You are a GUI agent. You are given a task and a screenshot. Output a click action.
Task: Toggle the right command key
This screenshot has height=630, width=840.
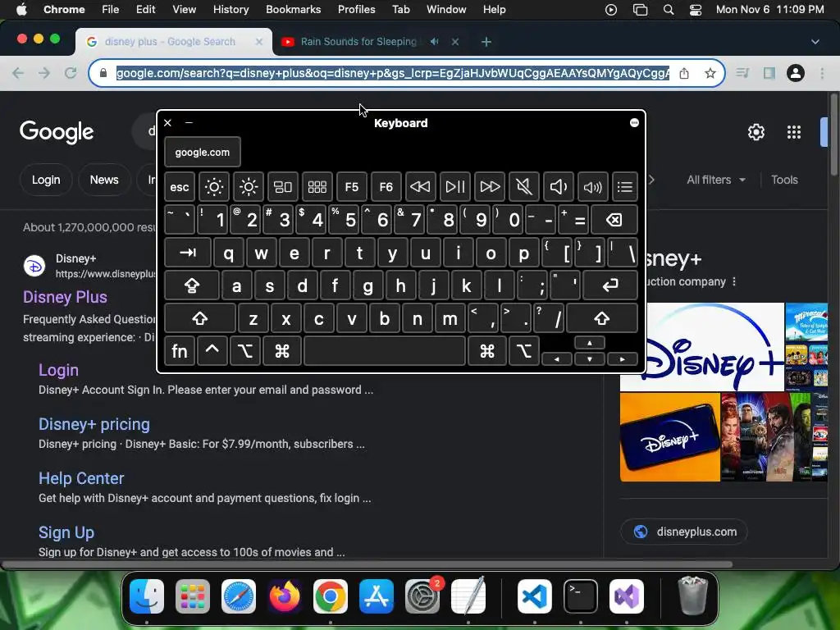pos(487,351)
